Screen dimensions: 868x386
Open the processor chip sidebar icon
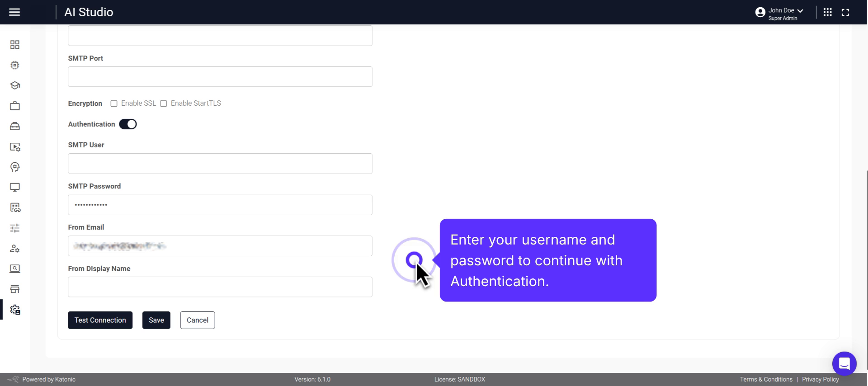(x=15, y=65)
